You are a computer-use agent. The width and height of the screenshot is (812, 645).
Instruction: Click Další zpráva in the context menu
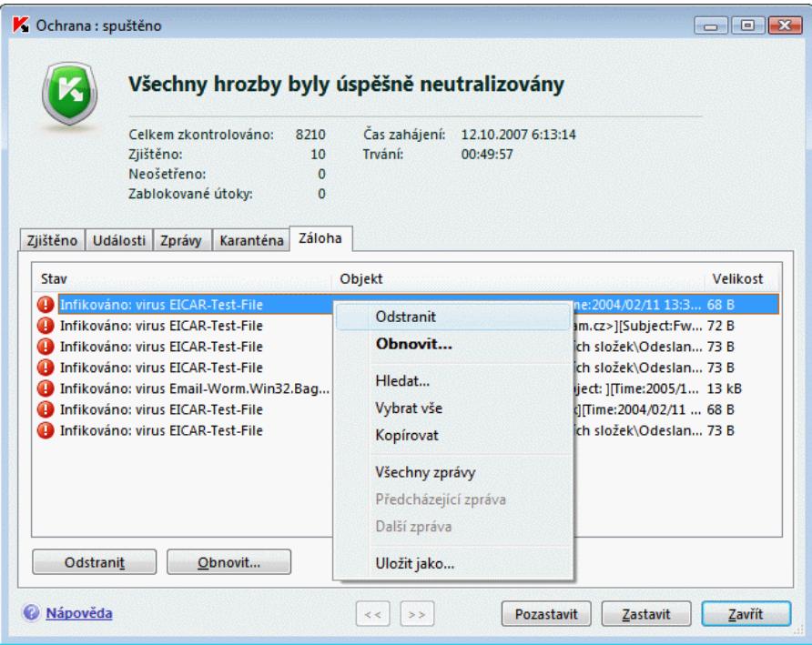point(453,527)
